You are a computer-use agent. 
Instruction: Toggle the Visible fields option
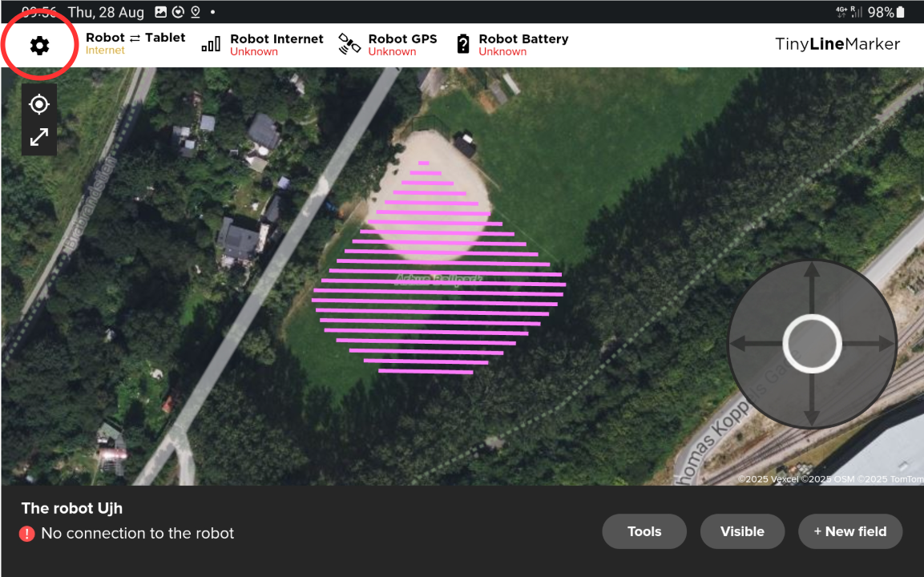(x=742, y=531)
